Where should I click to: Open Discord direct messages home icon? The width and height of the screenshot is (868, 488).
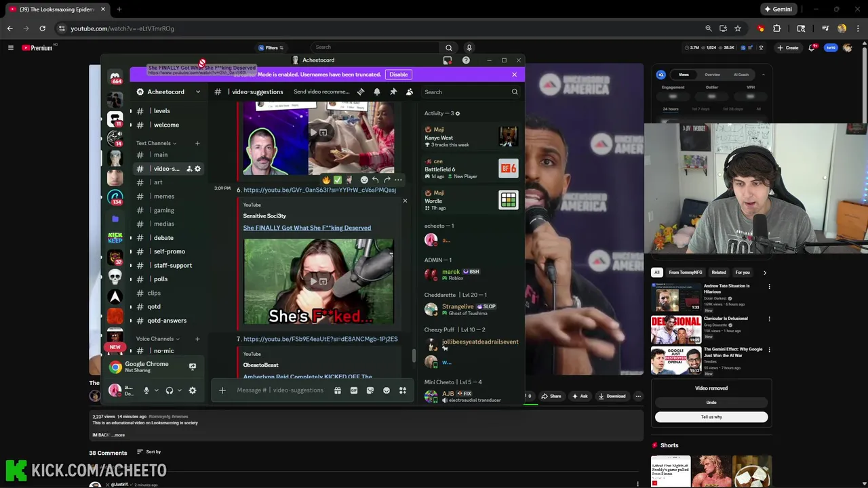(115, 77)
